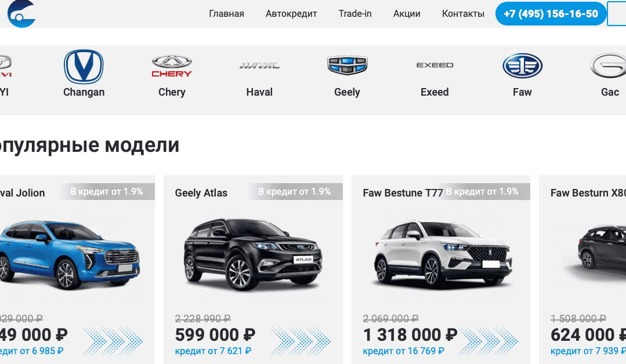This screenshot has height=364, width=626.
Task: Open the Faw Bestune T77 car image
Action: (443, 254)
